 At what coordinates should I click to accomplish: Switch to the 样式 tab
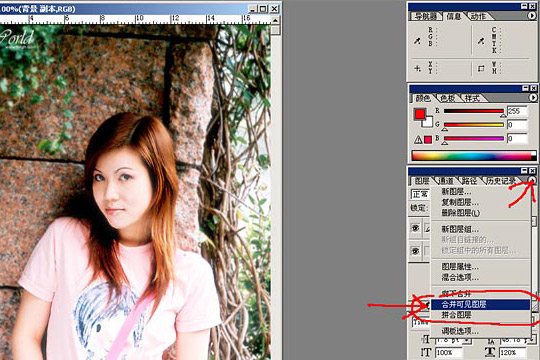(472, 98)
